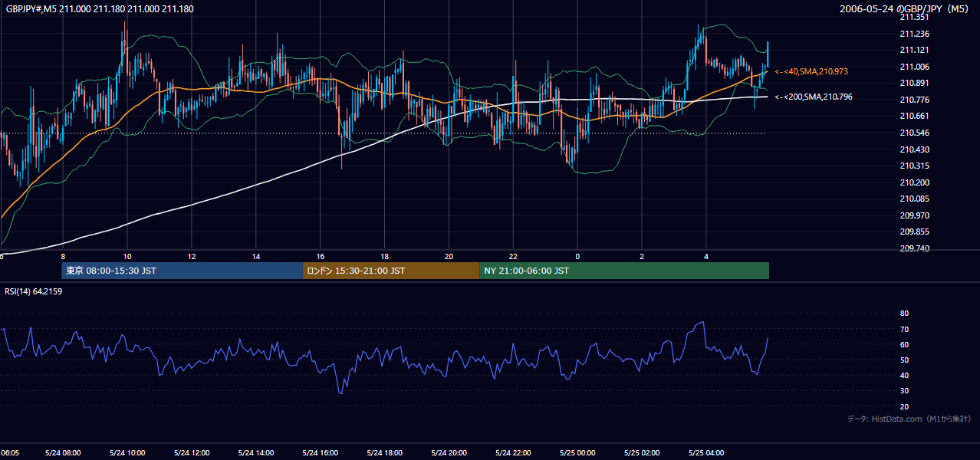Click the RSI scale value 70
980x460 pixels.
tap(904, 329)
